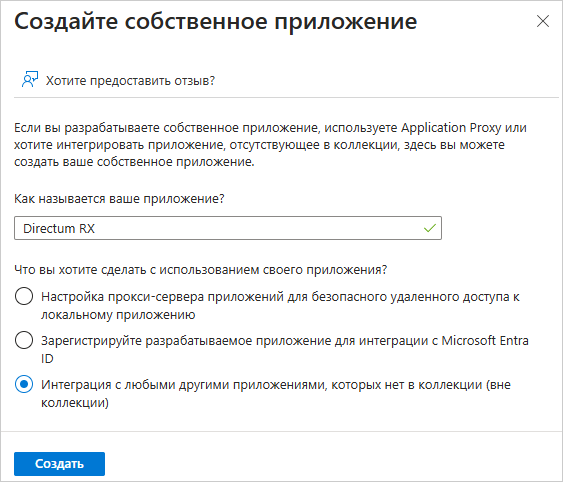
Task: Click the 'Microsoft Entra' text in second option
Action: (x=485, y=340)
